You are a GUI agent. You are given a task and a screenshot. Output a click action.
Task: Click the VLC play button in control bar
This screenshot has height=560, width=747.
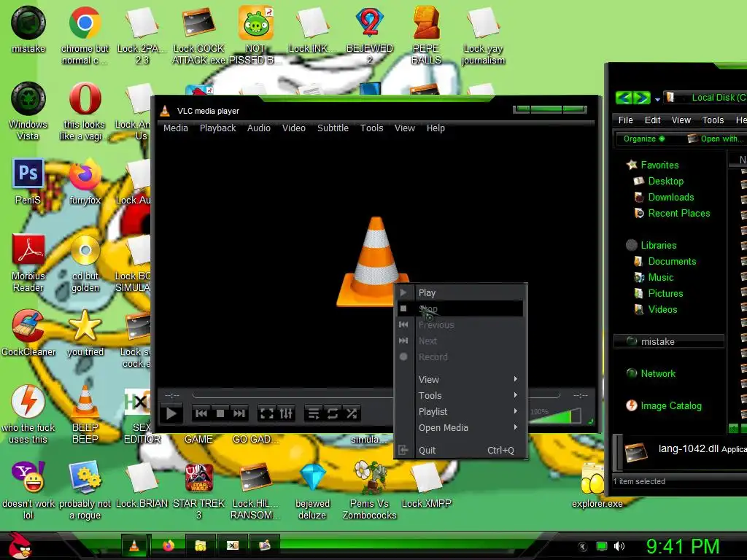click(171, 413)
